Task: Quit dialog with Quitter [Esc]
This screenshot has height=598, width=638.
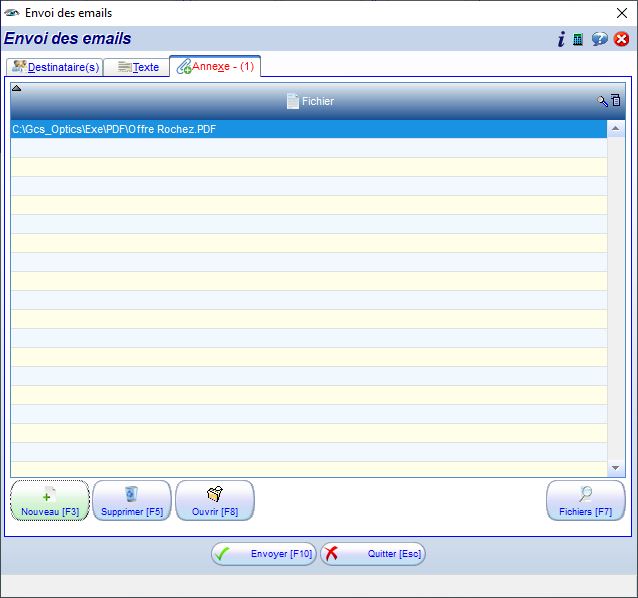Action: 373,554
